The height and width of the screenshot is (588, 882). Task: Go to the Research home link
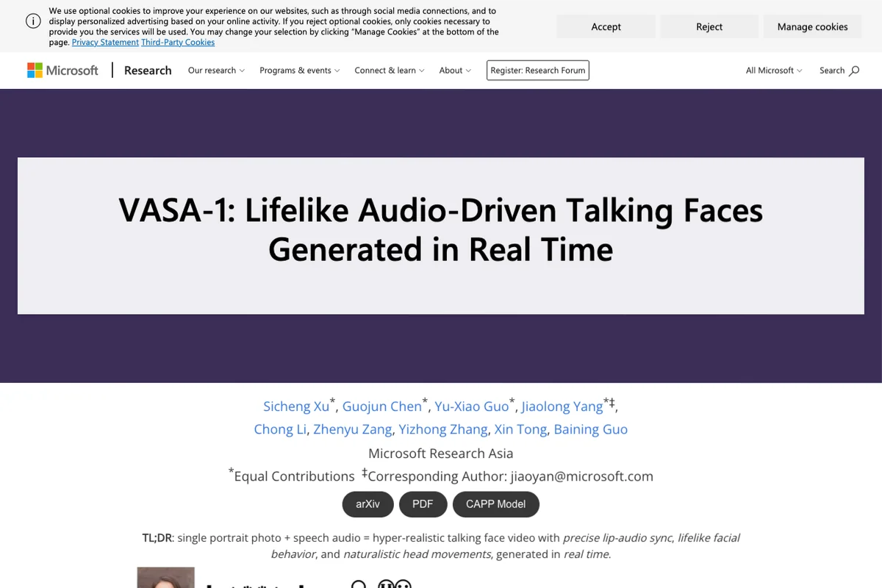[148, 71]
